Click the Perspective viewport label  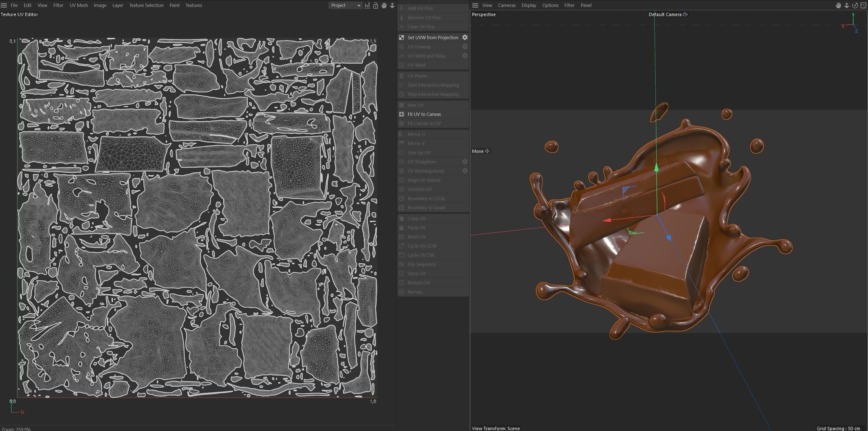484,14
